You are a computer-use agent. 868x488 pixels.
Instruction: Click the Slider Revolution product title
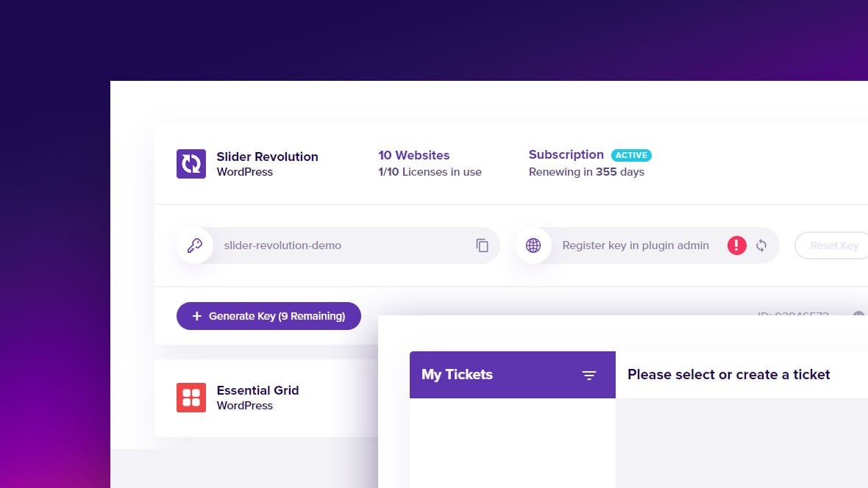(267, 157)
